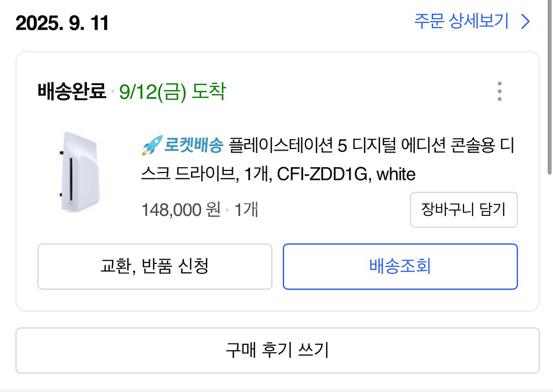The height and width of the screenshot is (392, 553).
Task: Click the 배송완료 status label
Action: (72, 91)
